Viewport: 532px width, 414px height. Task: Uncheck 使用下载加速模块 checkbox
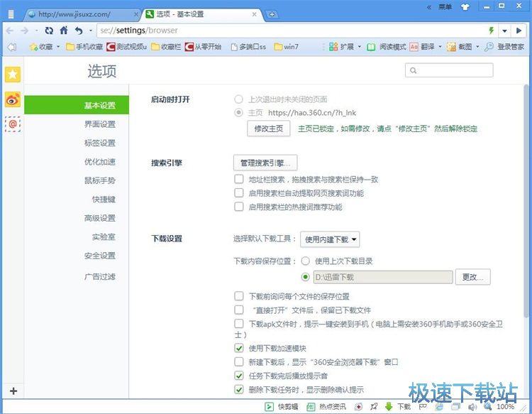(239, 348)
